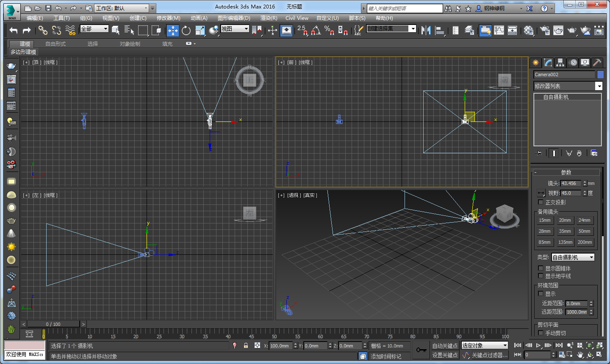
Task: Click the Mirror tool icon
Action: pyautogui.click(x=426, y=30)
